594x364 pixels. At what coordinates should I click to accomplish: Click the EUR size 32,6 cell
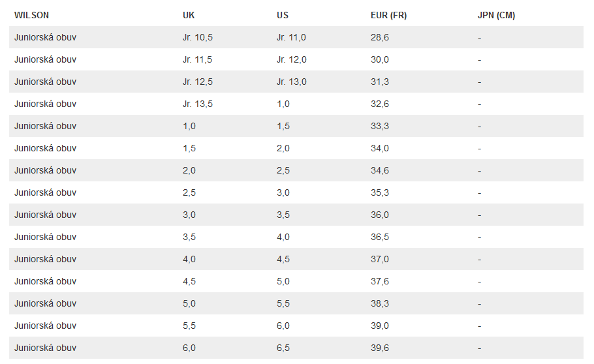[x=380, y=104]
